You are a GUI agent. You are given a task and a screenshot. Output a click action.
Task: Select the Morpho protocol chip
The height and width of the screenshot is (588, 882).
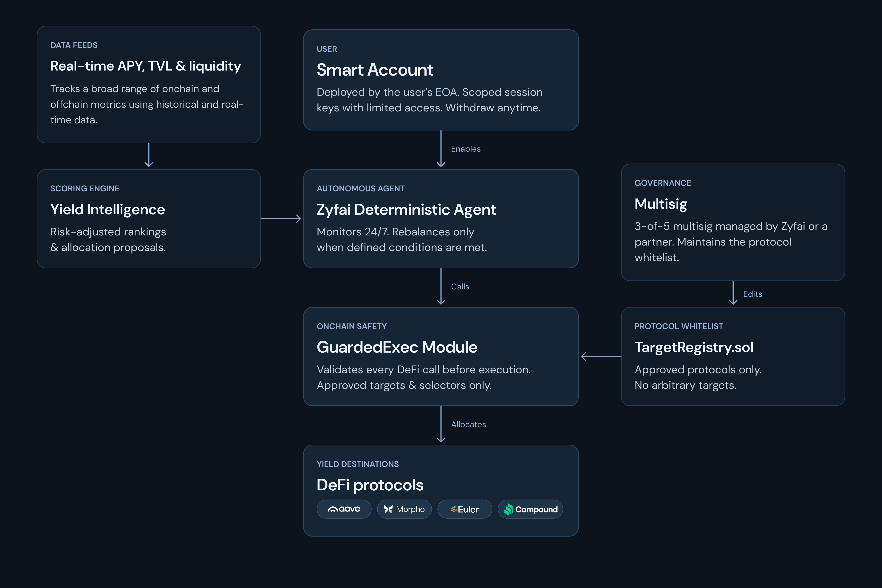pyautogui.click(x=404, y=509)
